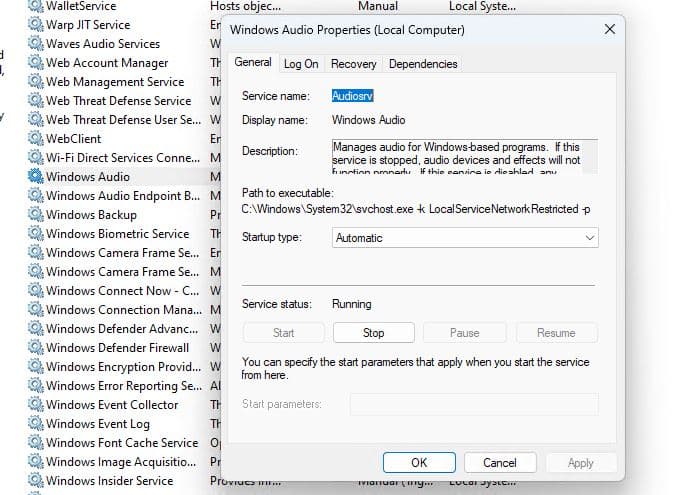Open the Log On tab

point(301,64)
